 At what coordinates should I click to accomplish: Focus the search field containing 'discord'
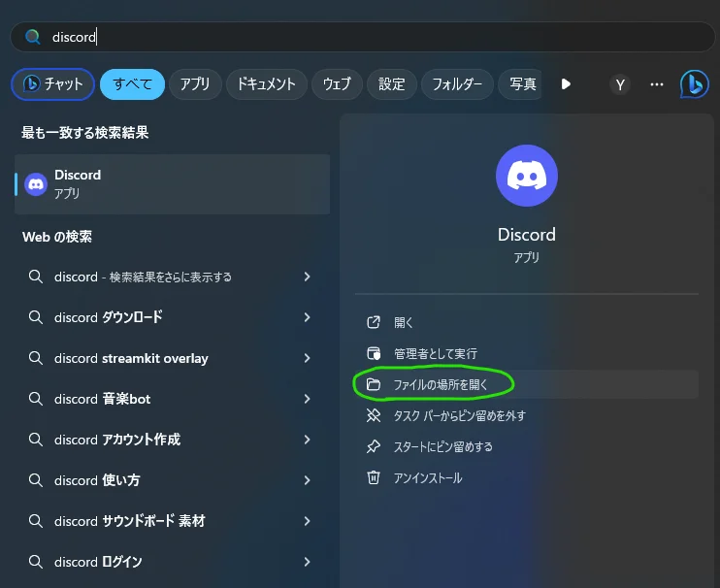[363, 37]
